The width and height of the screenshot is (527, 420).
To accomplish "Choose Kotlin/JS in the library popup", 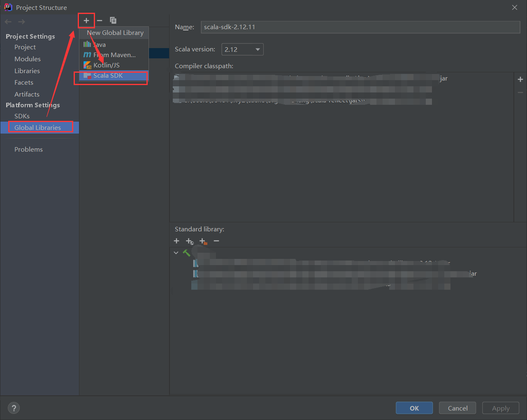I will [x=114, y=65].
